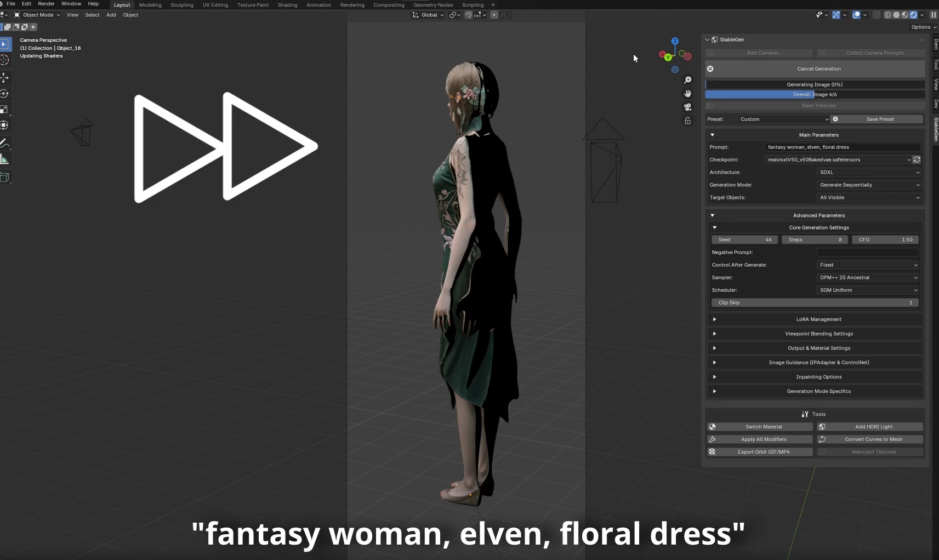Grab the StableGen panel drag handle dots

(922, 39)
